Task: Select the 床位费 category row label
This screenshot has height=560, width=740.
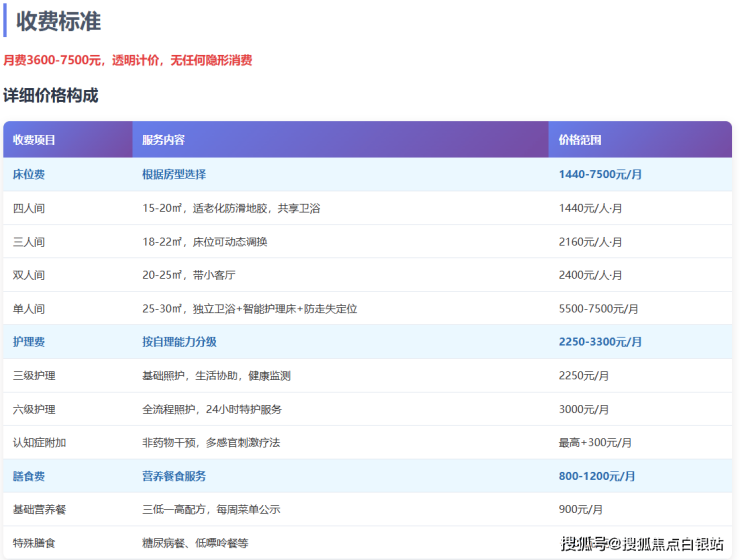Action: 28,174
